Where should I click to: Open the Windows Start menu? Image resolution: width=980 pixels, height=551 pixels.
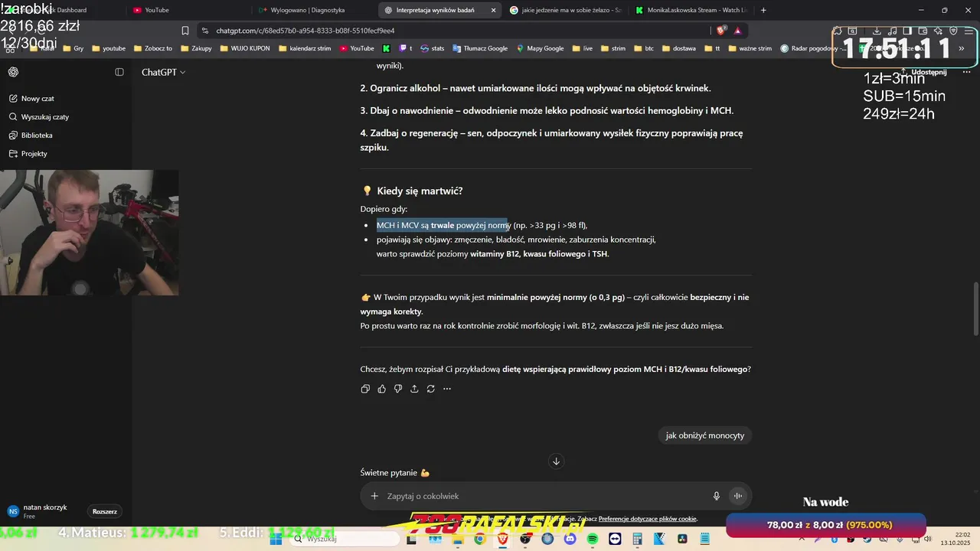coord(276,539)
